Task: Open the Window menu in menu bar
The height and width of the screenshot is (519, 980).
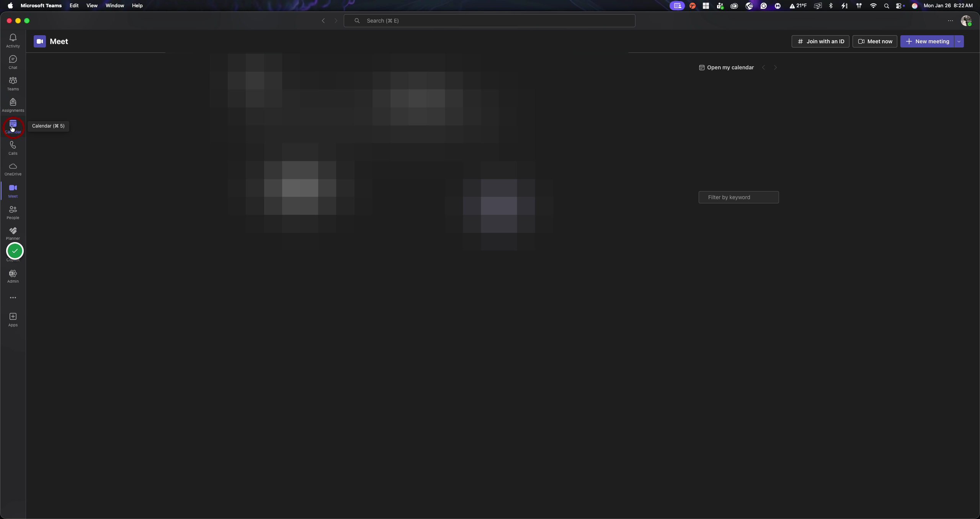Action: [x=114, y=5]
